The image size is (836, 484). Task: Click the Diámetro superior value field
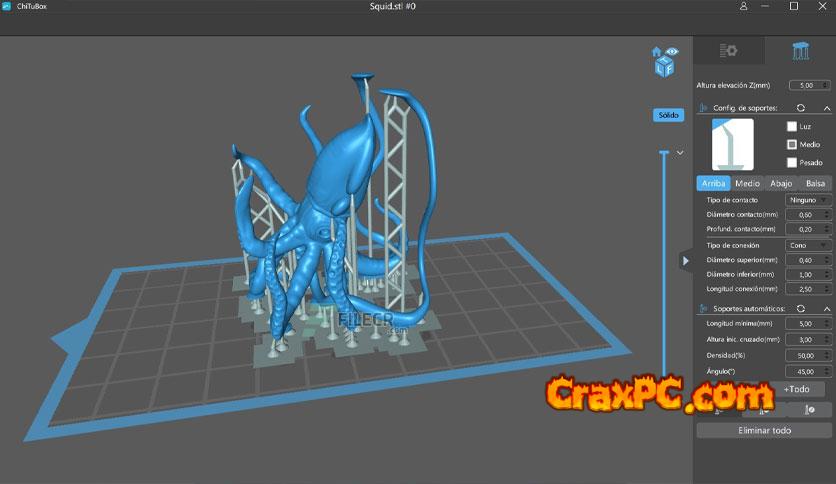tap(808, 260)
